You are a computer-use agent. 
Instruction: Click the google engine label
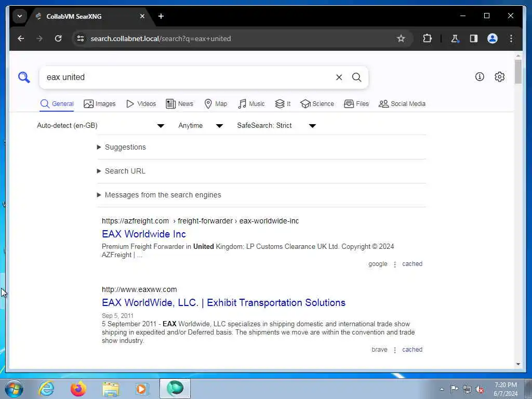click(x=378, y=264)
